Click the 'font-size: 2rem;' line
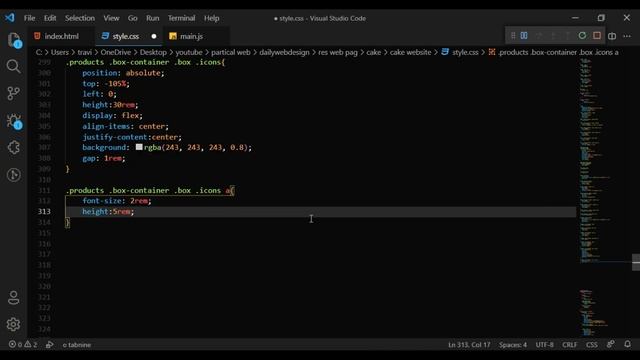This screenshot has width=640, height=360. (x=117, y=201)
